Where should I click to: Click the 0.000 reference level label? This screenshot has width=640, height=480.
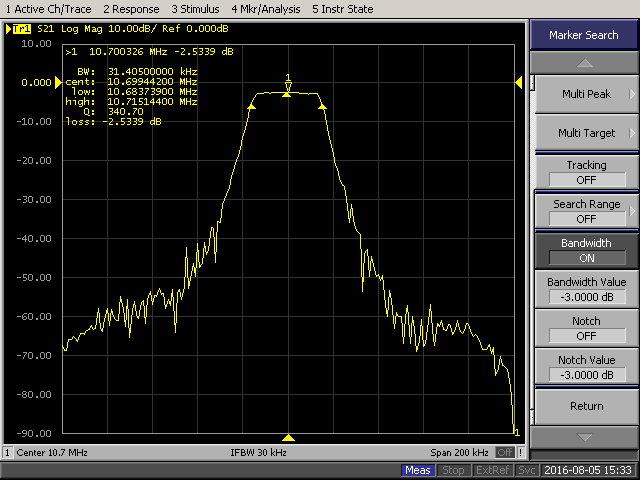pyautogui.click(x=36, y=82)
